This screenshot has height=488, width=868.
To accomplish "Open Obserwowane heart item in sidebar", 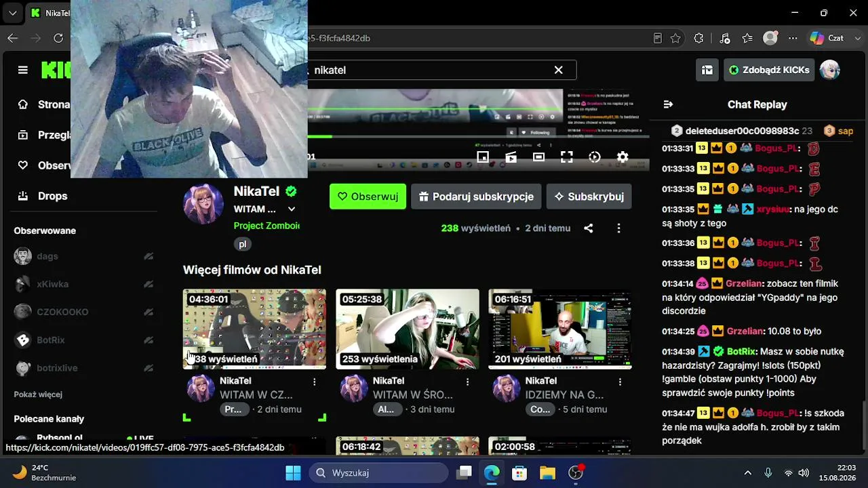I will pyautogui.click(x=43, y=165).
